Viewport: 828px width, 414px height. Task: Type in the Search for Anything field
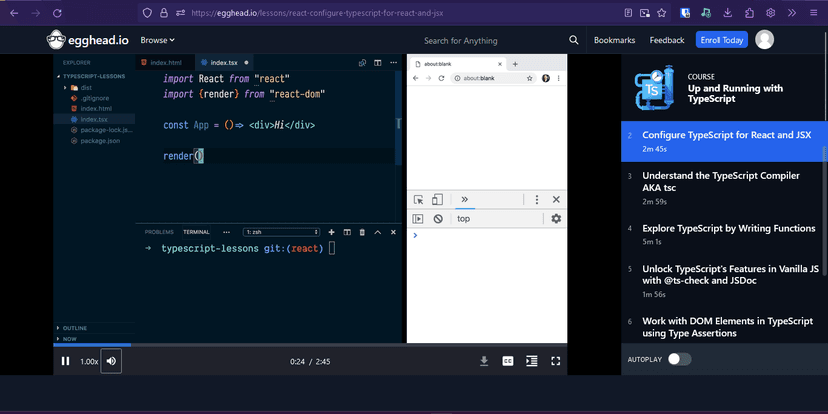point(460,41)
